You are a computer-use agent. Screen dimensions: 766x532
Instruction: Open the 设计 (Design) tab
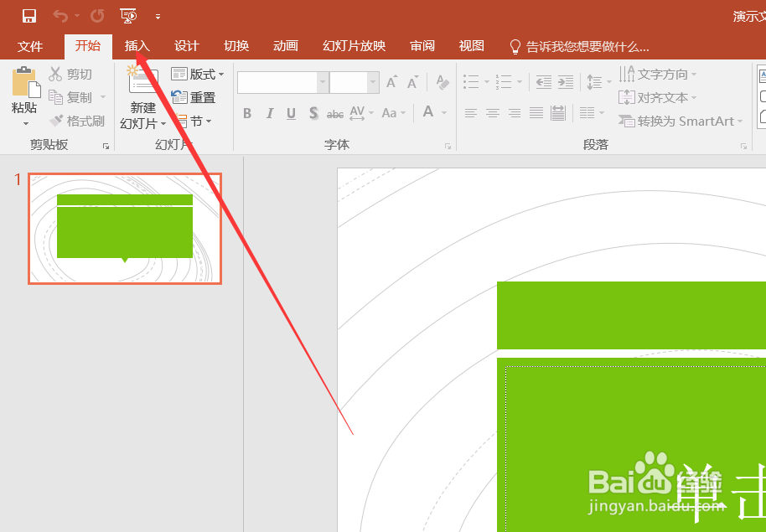[x=187, y=46]
